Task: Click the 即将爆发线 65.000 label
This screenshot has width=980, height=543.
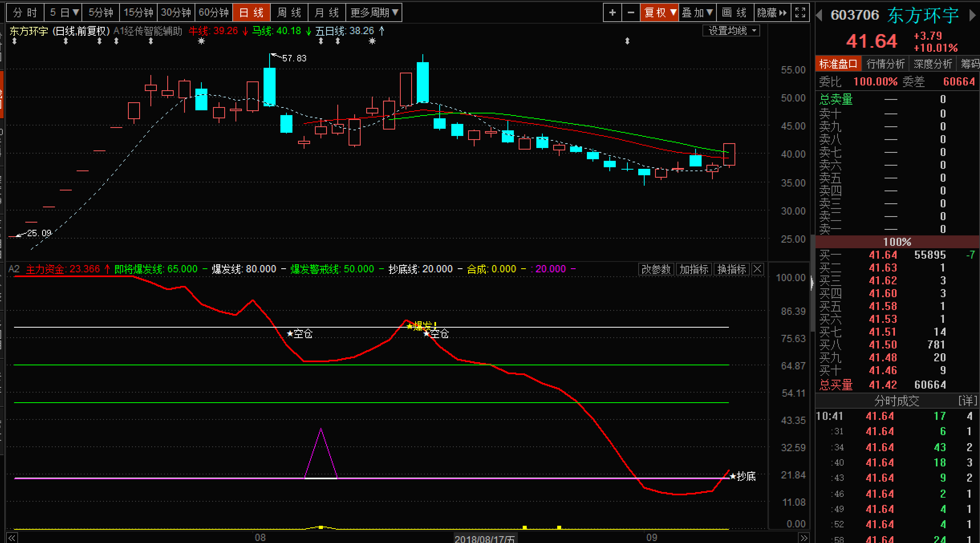Action: pos(156,269)
